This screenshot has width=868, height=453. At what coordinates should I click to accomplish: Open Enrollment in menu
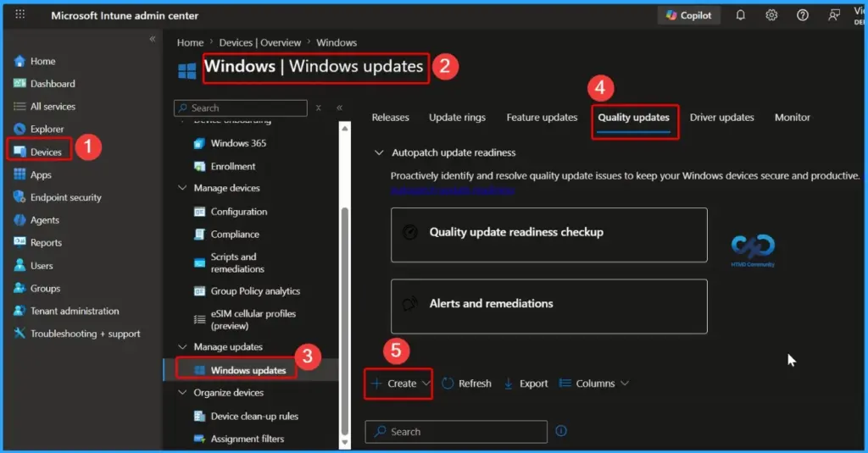tap(232, 167)
